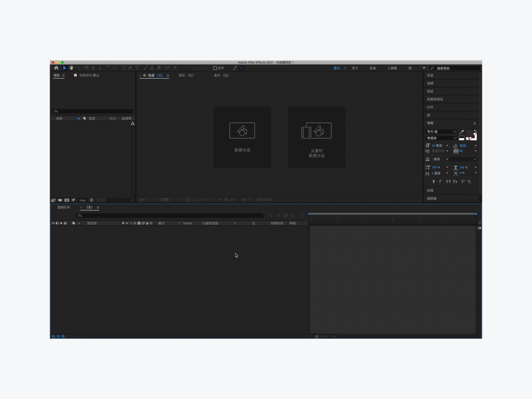Toggle the lock column header
Screen dimensions: 532x399
65,223
